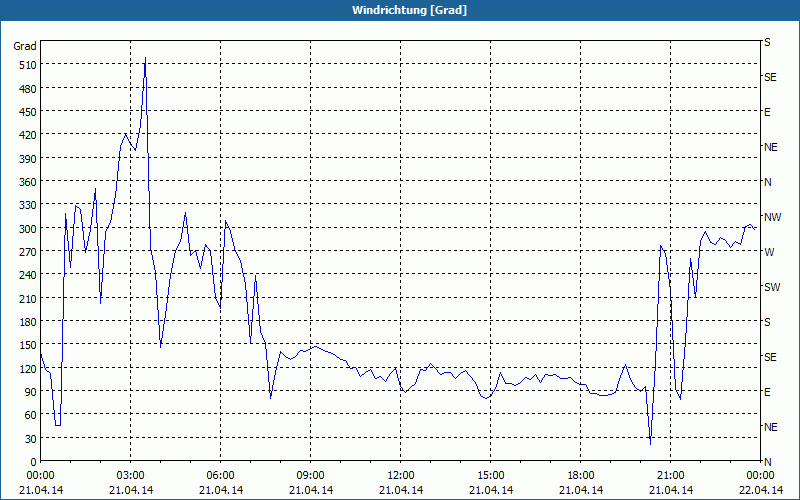The height and width of the screenshot is (500, 800).
Task: Click the 450 degree axis label
Action: click(28, 112)
